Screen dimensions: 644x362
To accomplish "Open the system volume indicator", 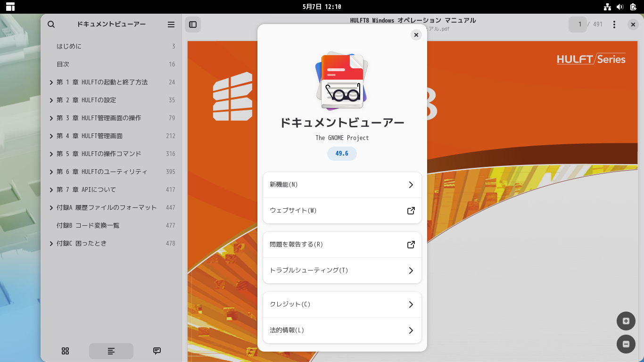I will point(620,7).
